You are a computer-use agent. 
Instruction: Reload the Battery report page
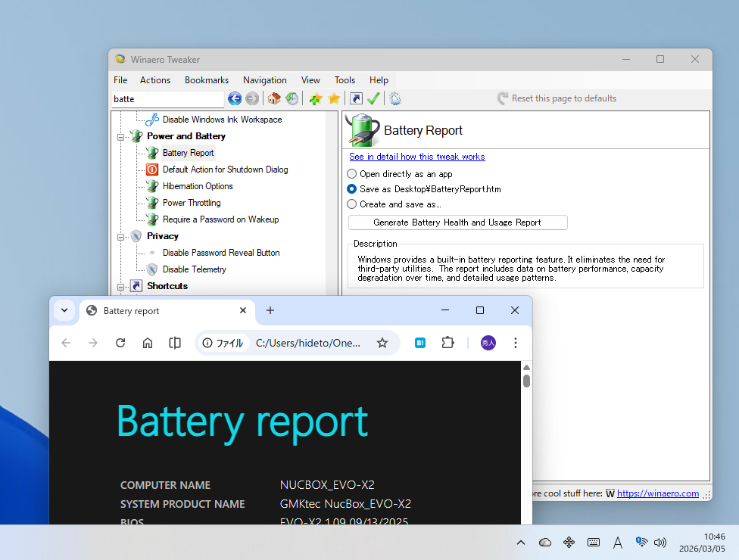click(120, 343)
